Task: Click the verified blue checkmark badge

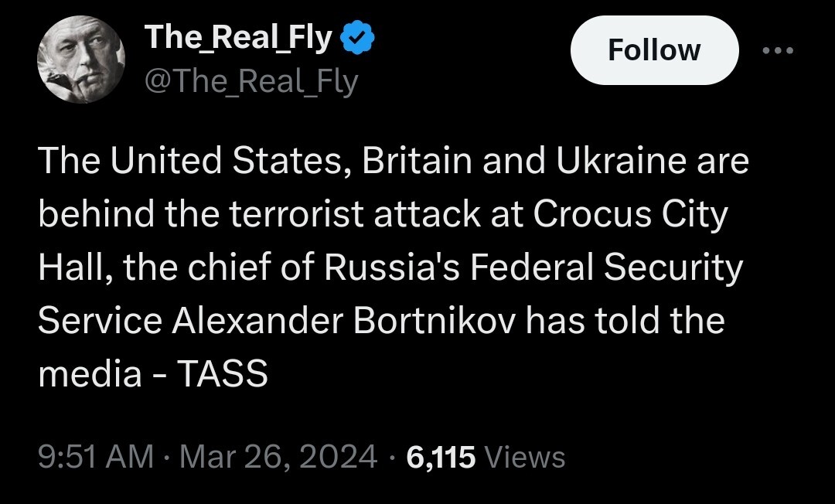Action: coord(359,37)
